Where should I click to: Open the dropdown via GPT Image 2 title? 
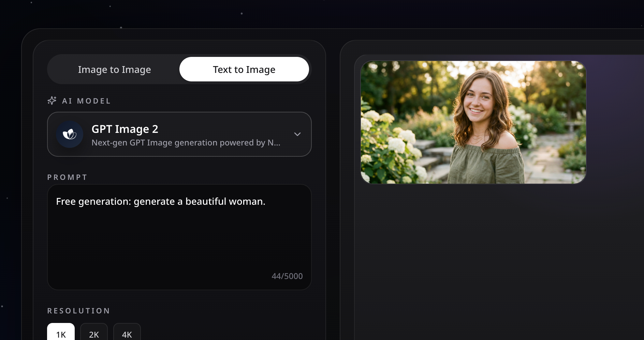point(125,129)
